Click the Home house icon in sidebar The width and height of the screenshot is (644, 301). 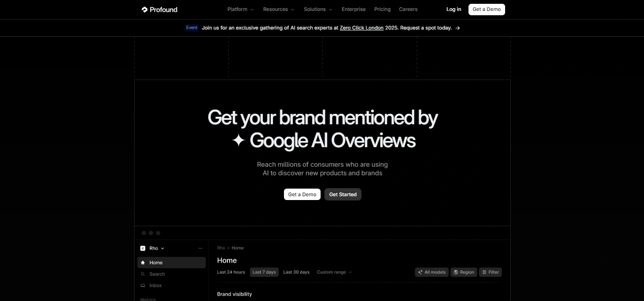(x=143, y=262)
